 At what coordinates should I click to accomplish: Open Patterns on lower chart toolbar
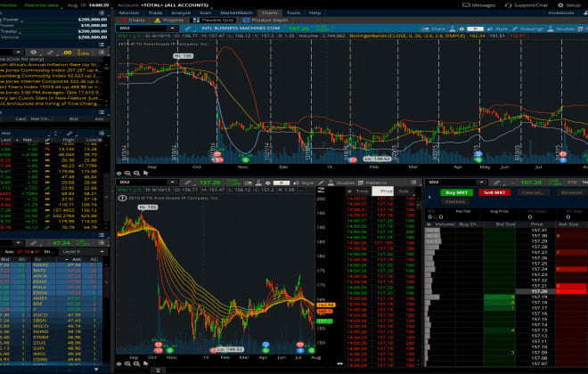[372, 183]
